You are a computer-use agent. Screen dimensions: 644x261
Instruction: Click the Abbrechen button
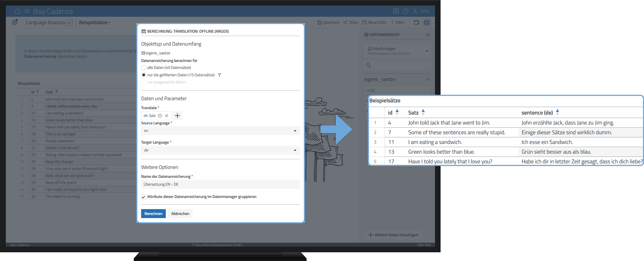pyautogui.click(x=180, y=214)
